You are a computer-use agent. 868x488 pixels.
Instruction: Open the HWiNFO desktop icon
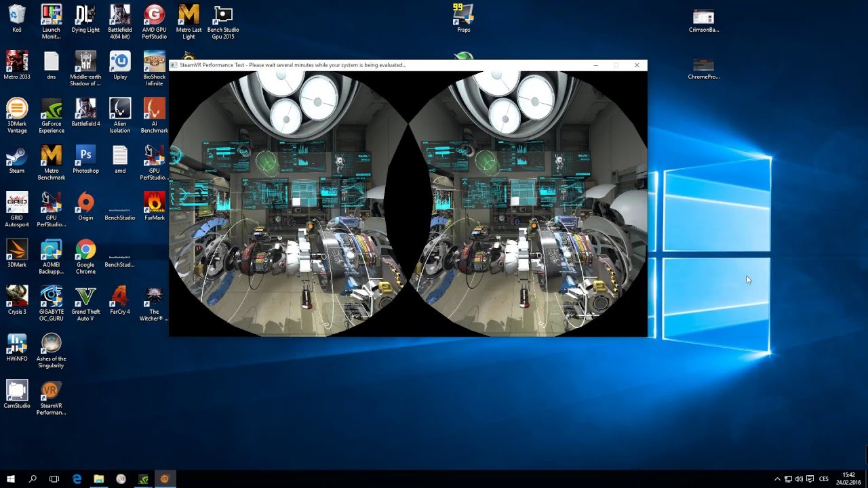(x=17, y=346)
